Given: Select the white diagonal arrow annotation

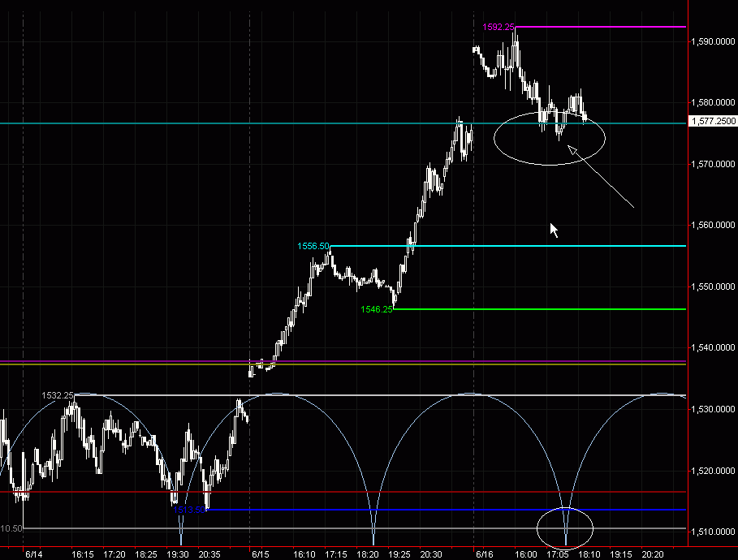Looking at the screenshot, I should (601, 177).
